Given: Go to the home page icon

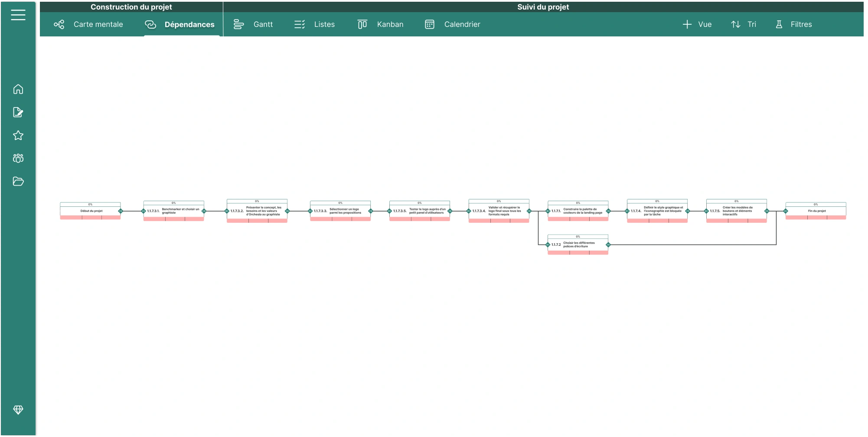Looking at the screenshot, I should (x=18, y=89).
